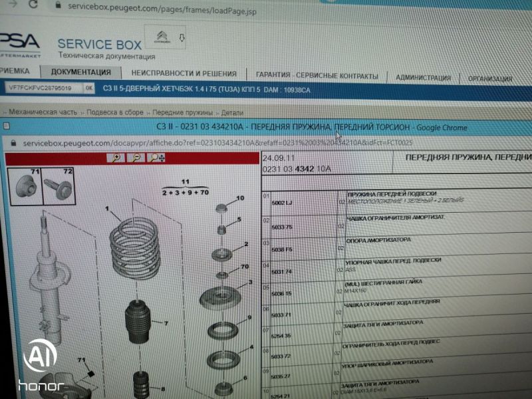Open the ДОКУМЕНТАЦИЯ tab
This screenshot has width=532, height=399.
(x=80, y=73)
